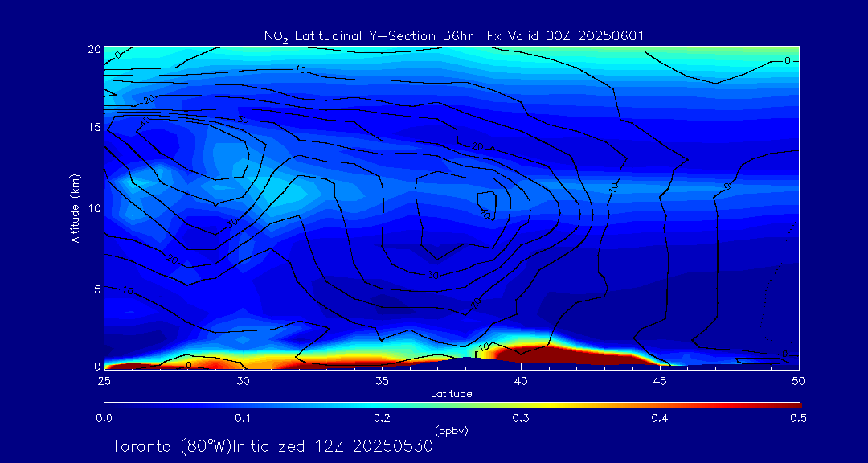The image size is (868, 463).
Task: Click the latitude axis tick label "40"
Action: pos(521,381)
